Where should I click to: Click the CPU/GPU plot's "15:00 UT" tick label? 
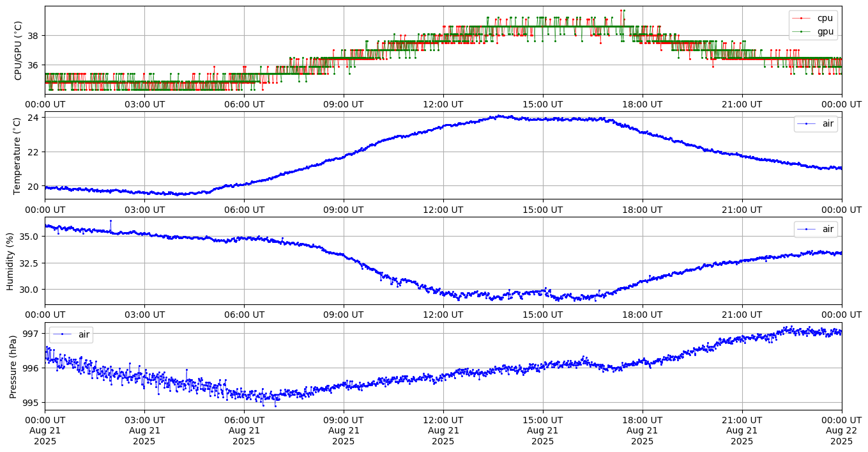click(x=543, y=104)
